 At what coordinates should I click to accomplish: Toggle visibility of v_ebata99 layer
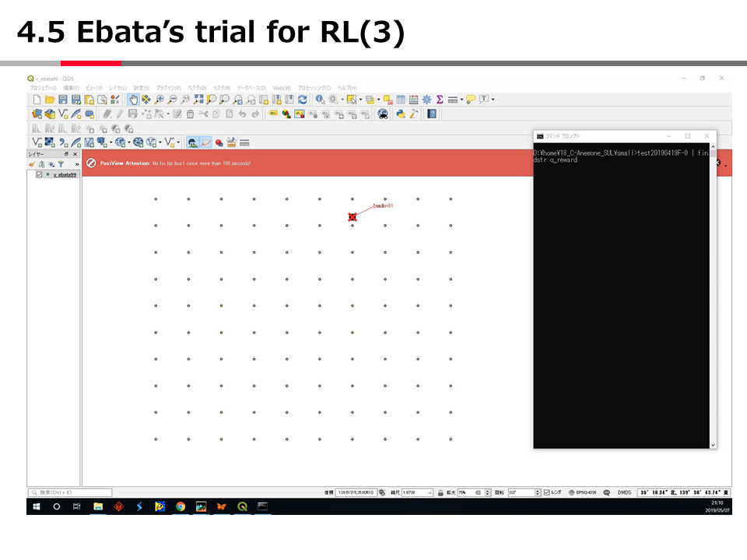[40, 175]
